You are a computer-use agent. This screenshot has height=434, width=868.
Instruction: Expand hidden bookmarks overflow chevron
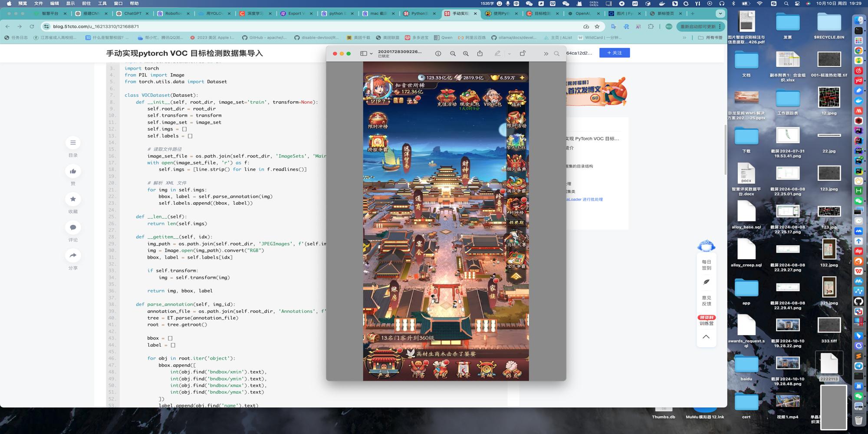tap(684, 38)
